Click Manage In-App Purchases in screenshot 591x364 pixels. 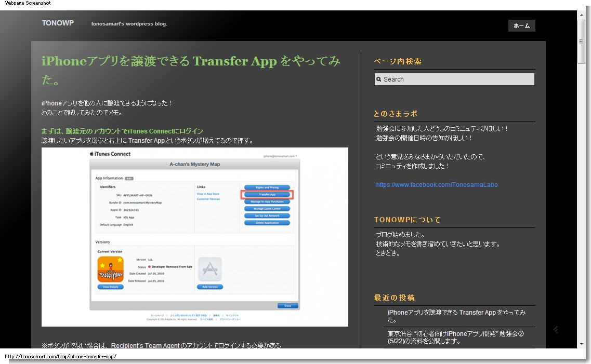(x=267, y=202)
